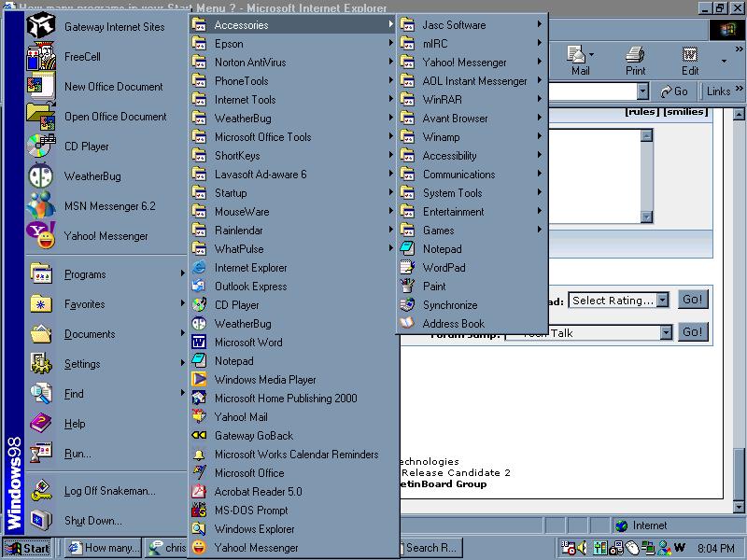747x560 pixels.
Task: Launch Windows Explorer from Programs
Action: [293, 529]
